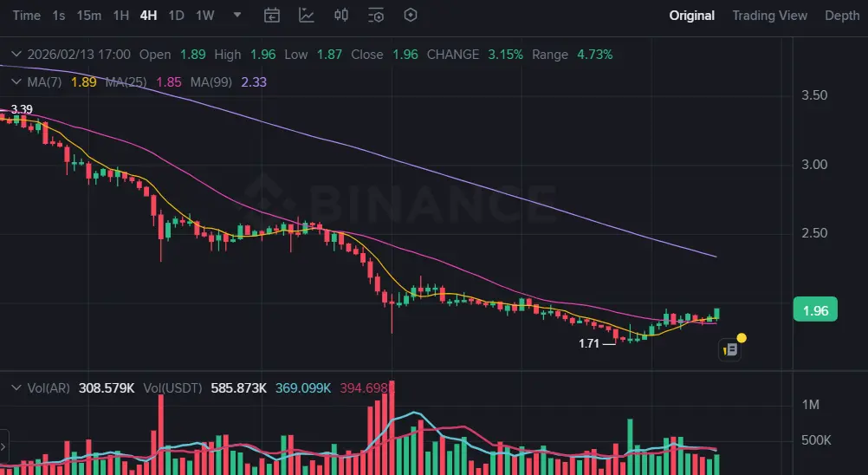Click the 2.50 price axis label
This screenshot has width=868, height=475.
pos(814,233)
